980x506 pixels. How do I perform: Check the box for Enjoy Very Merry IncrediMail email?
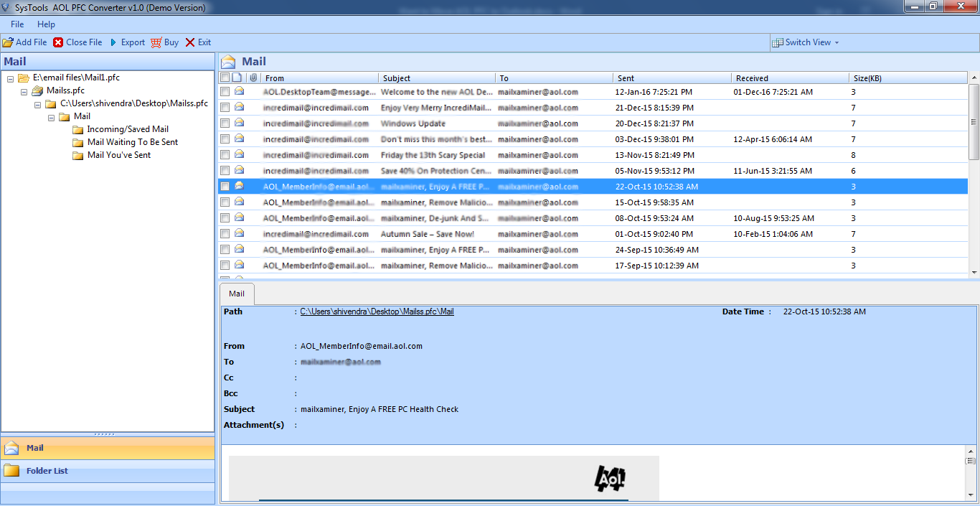click(x=225, y=108)
